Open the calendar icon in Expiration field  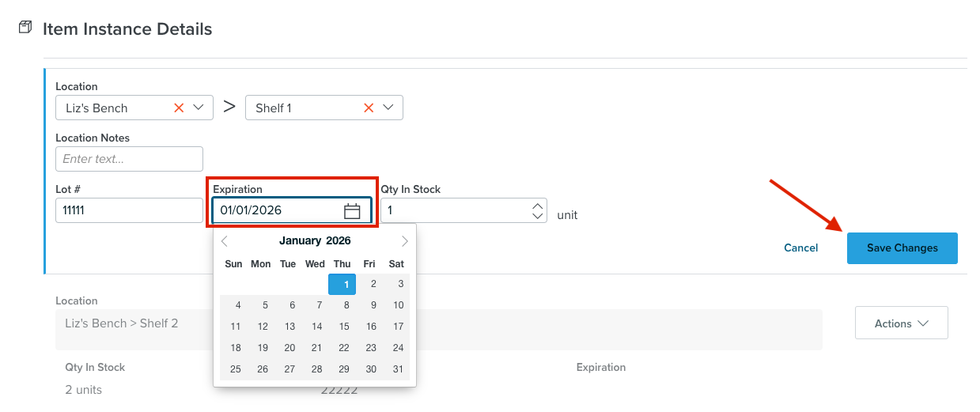tap(352, 210)
